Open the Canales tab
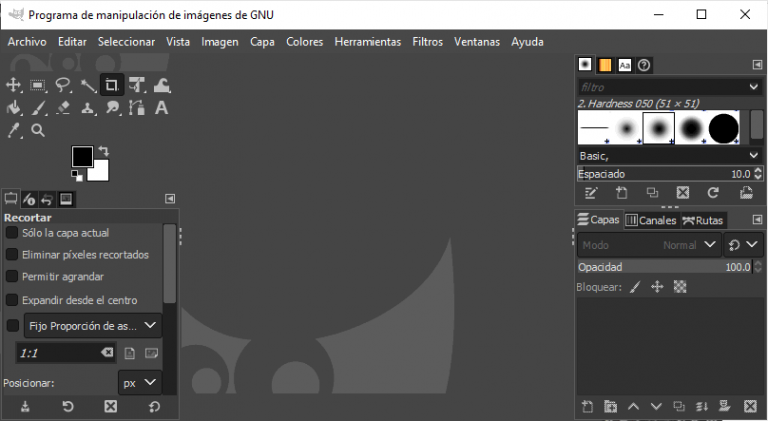The image size is (768, 421). coord(651,220)
